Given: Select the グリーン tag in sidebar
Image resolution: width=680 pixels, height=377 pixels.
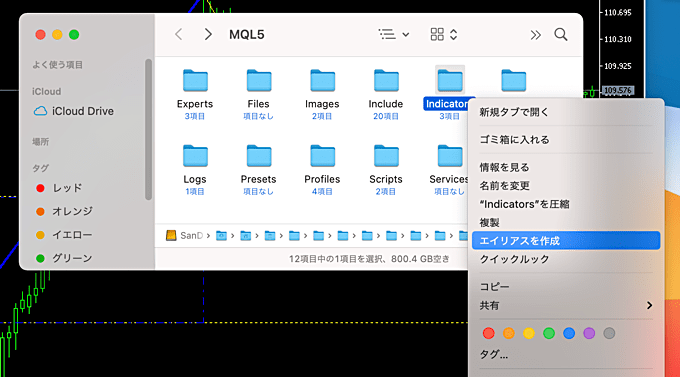Looking at the screenshot, I should click(64, 258).
